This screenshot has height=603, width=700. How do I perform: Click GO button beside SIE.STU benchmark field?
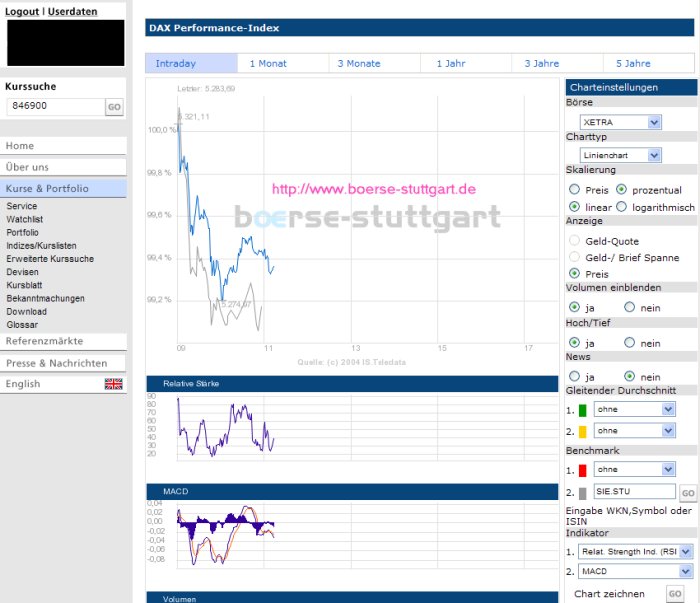(x=688, y=493)
